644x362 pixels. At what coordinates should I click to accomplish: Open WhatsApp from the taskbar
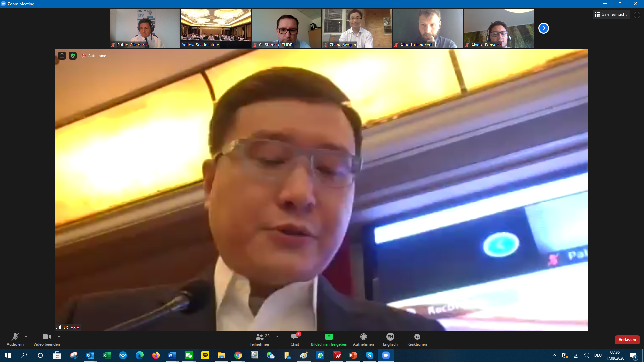click(320, 355)
